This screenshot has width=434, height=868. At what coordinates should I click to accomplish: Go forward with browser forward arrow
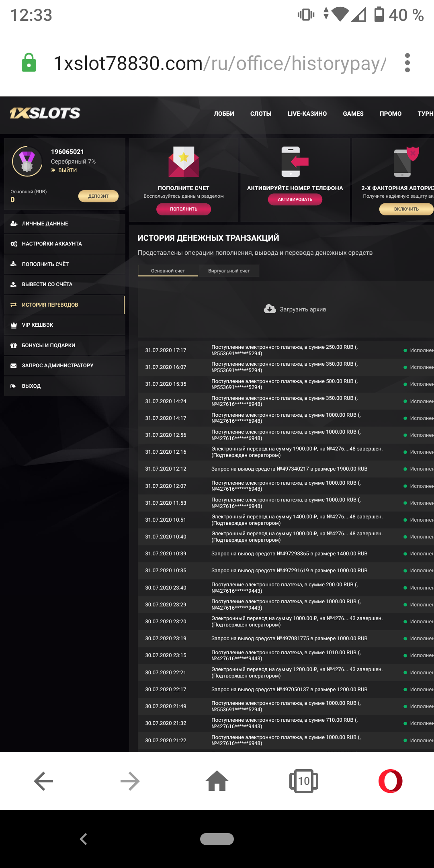(x=130, y=781)
